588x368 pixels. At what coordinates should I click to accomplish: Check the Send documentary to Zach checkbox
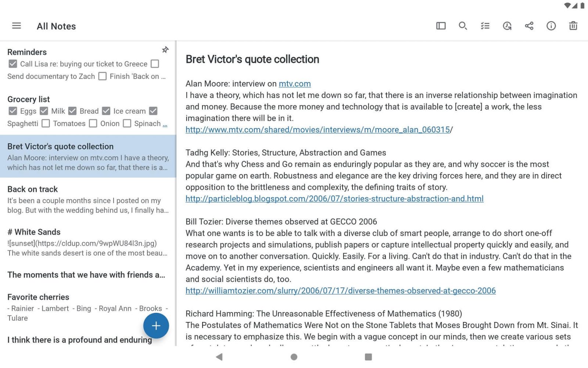pyautogui.click(x=155, y=64)
